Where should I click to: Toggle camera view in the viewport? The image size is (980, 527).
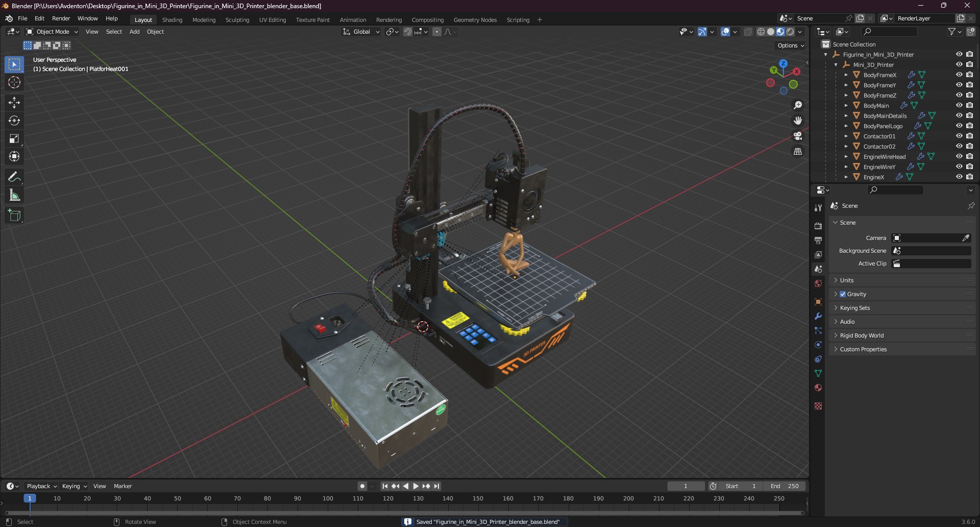click(x=798, y=136)
